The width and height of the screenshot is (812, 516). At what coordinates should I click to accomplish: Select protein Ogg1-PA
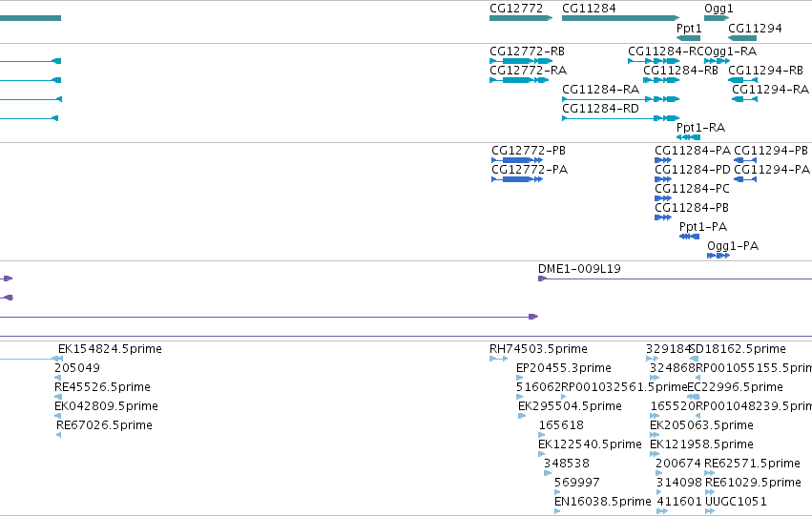point(718,256)
